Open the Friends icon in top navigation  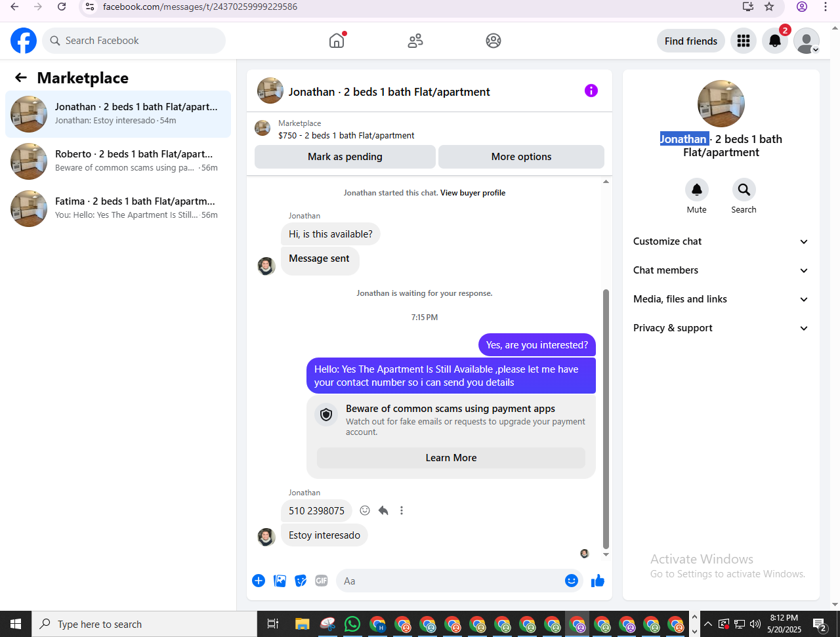[415, 41]
